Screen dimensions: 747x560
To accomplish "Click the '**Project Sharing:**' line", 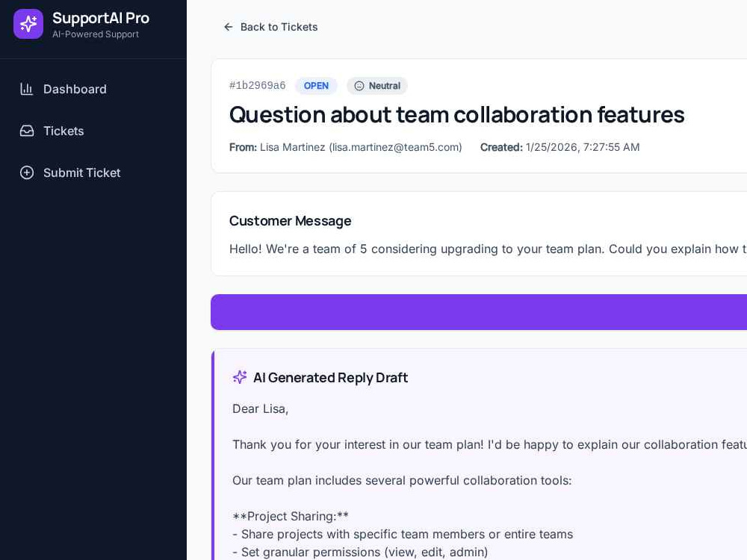I will pos(291,516).
